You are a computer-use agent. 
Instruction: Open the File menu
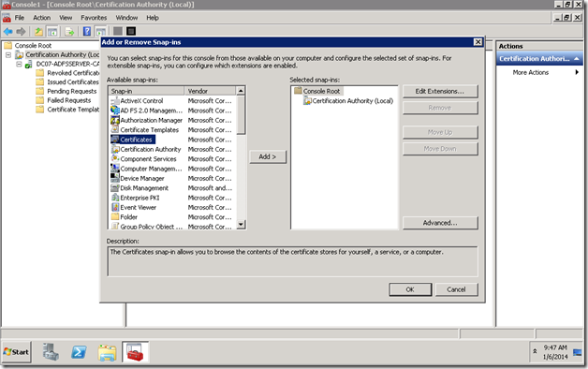(19, 18)
